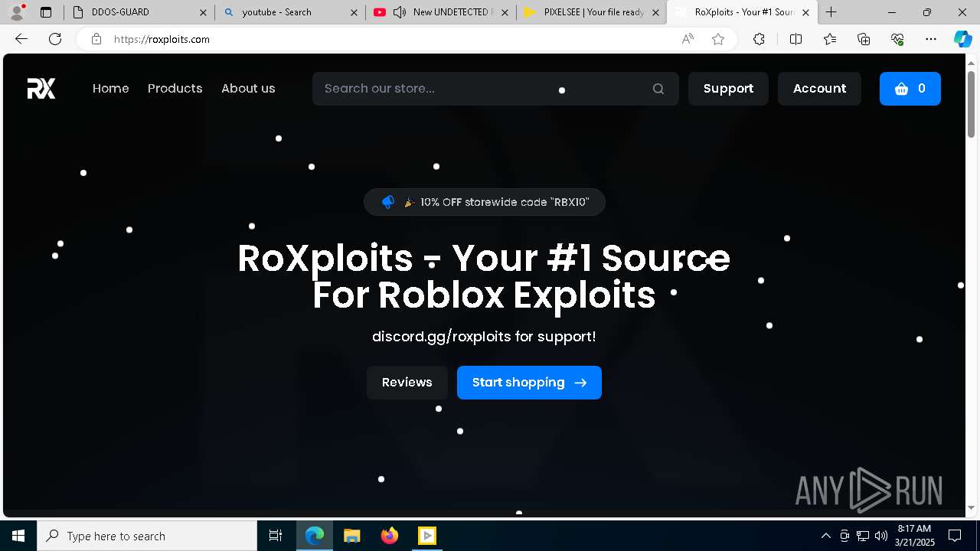Viewport: 980px width, 551px height.
Task: Open Browser essentials icon
Action: [897, 39]
